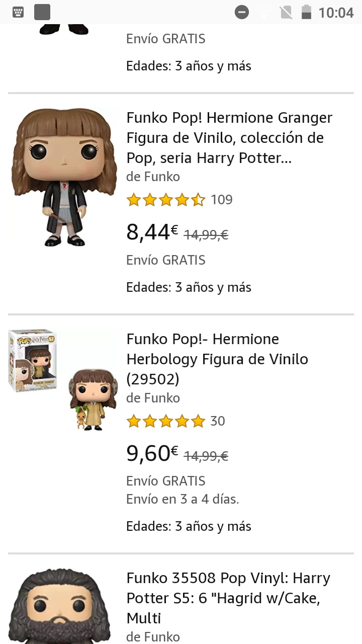Tap the 4.5-star rating for Hermione Granger
The image size is (362, 644).
point(166,200)
